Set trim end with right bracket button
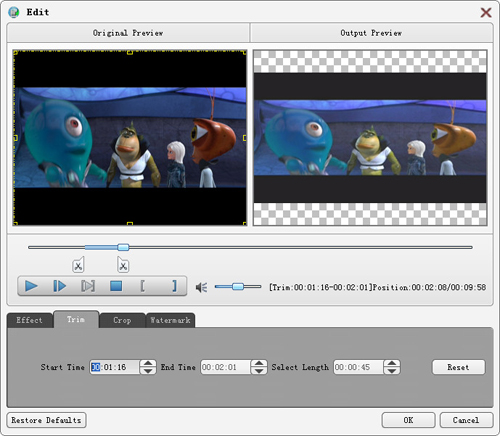The image size is (500, 436). click(x=174, y=286)
